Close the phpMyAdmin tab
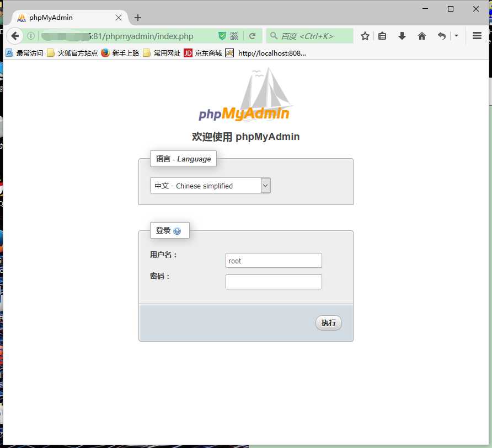Viewport: 492px width, 448px height. [119, 18]
